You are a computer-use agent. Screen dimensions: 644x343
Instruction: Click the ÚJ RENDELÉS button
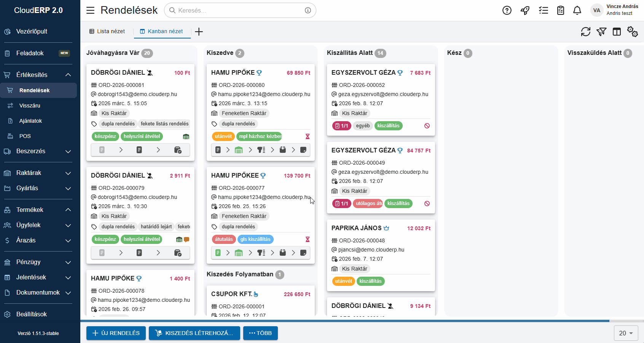click(x=116, y=333)
